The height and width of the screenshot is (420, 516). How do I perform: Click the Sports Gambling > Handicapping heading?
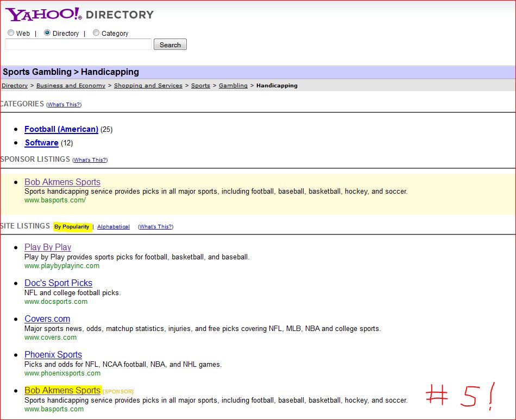coord(71,72)
